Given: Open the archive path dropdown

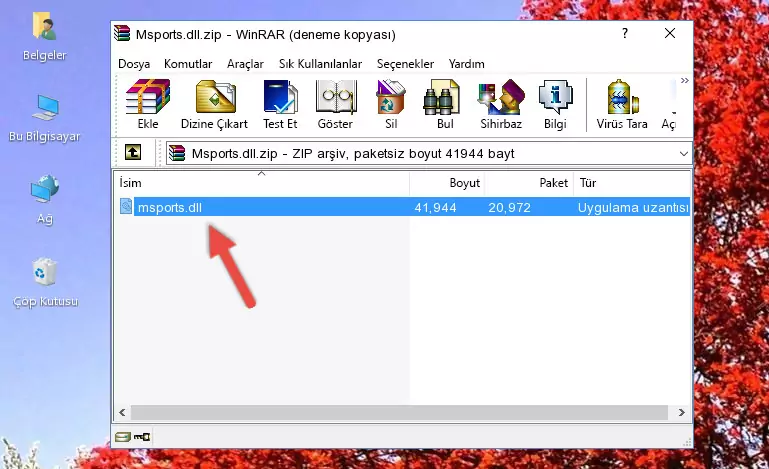Looking at the screenshot, I should 684,154.
